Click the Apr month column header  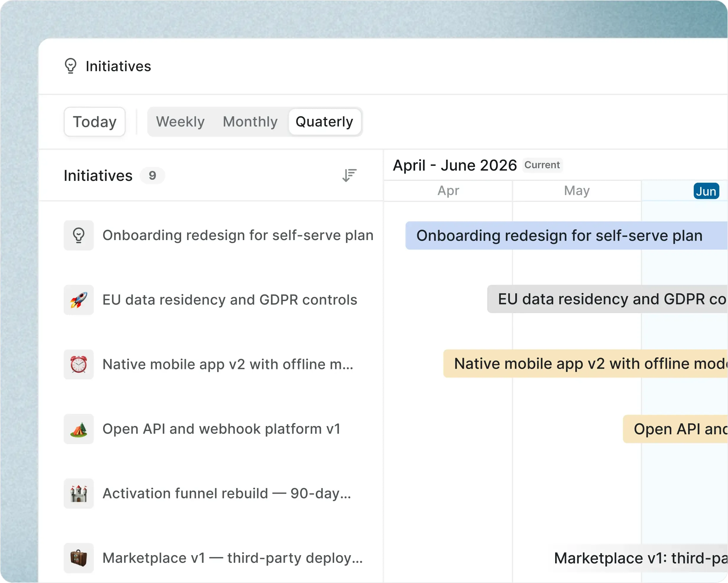click(448, 191)
